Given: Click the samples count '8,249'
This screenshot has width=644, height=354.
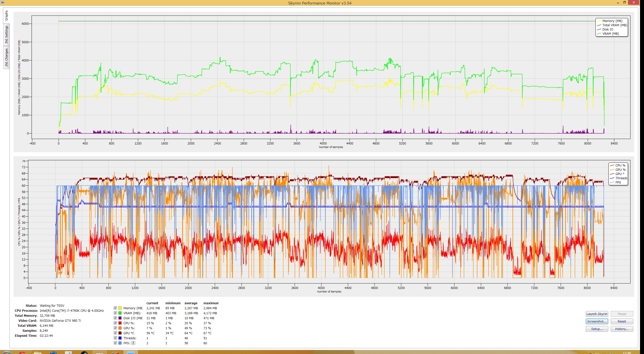Looking at the screenshot, I should [44, 330].
